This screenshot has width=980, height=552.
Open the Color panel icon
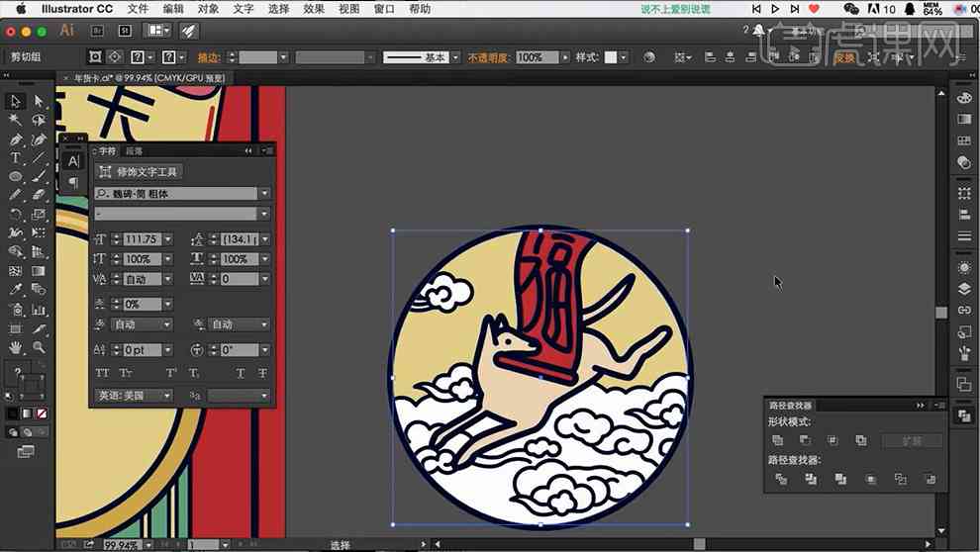click(x=964, y=97)
